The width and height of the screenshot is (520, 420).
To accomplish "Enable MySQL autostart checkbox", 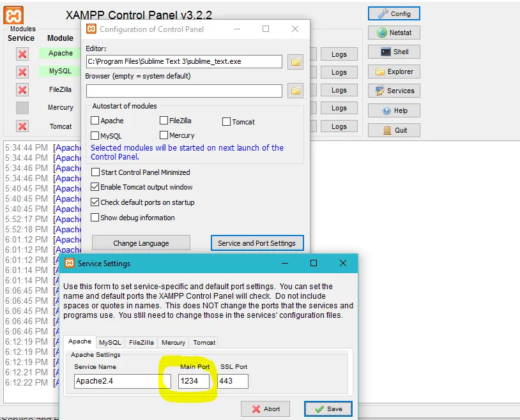I will tap(95, 135).
